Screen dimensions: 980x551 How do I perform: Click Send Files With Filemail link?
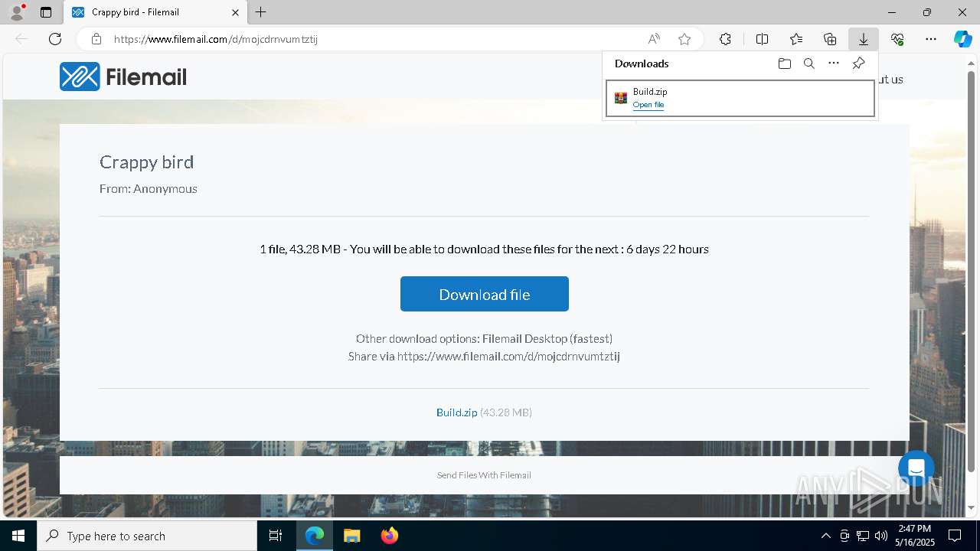point(484,475)
